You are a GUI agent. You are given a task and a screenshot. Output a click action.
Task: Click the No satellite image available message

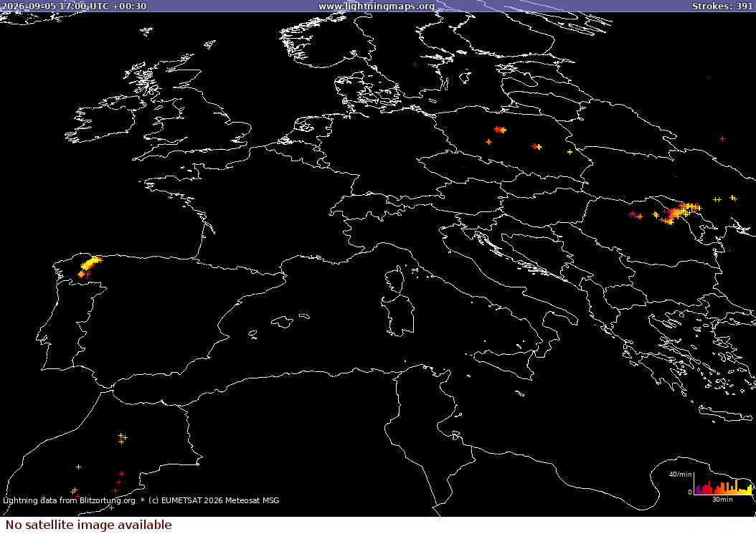click(89, 525)
